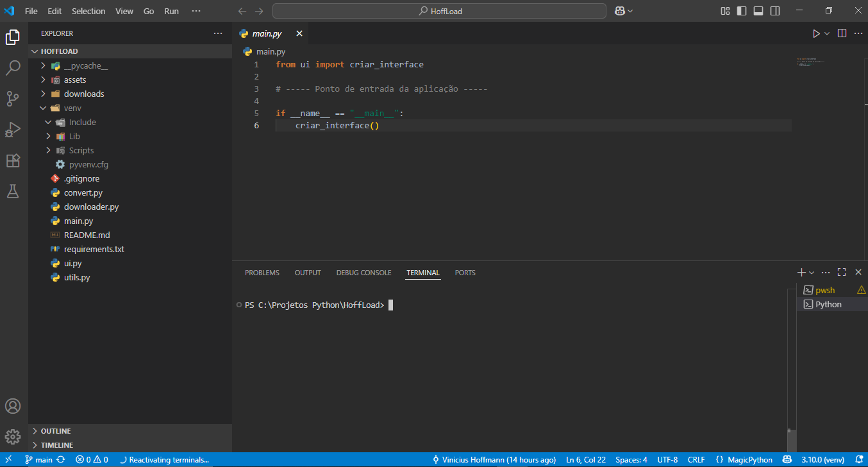Open the Testing flask view
Screen dimensions: 868x467
[13, 191]
